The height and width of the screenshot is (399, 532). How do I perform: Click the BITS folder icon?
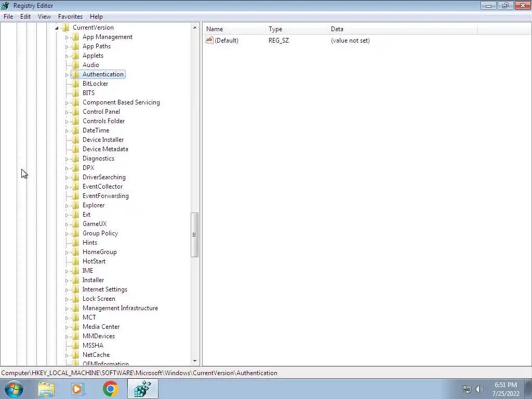(76, 93)
